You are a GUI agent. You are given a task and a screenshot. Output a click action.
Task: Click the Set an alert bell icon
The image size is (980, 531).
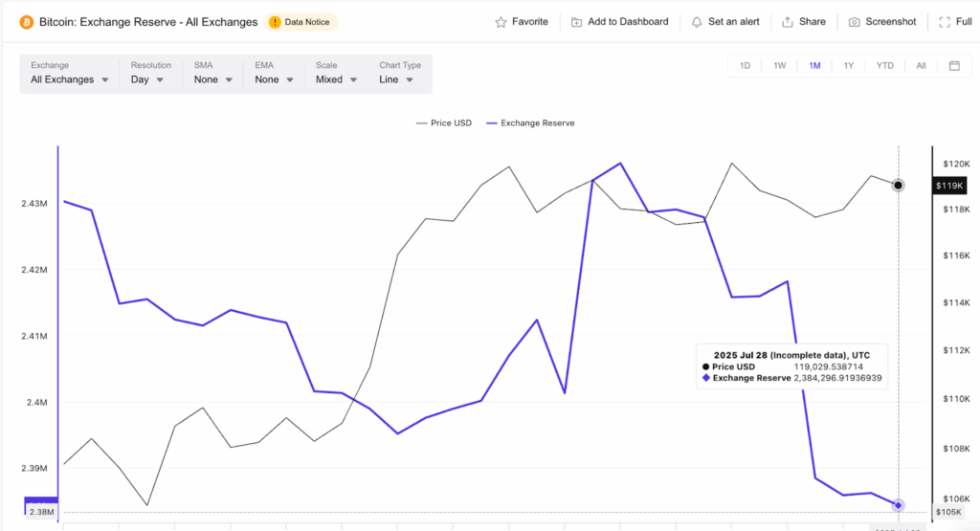point(696,22)
